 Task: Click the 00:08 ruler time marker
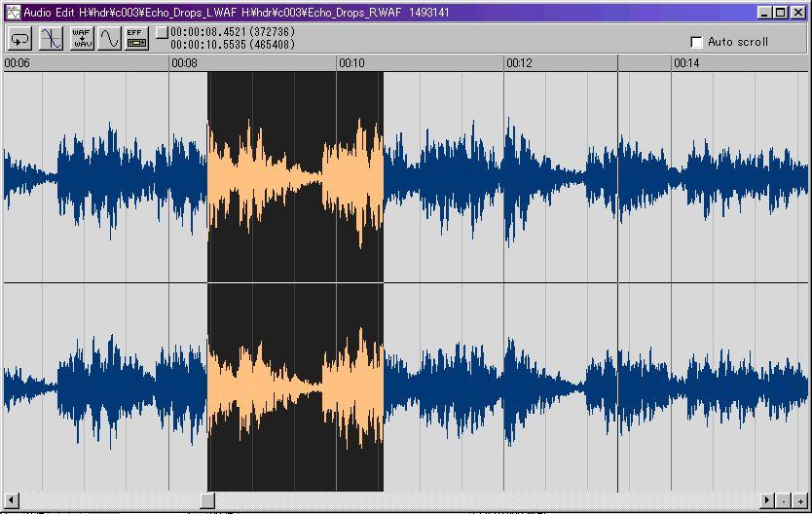pyautogui.click(x=184, y=63)
